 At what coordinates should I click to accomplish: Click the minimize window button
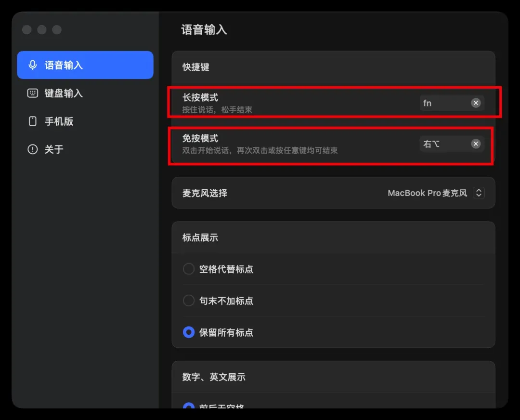click(42, 29)
